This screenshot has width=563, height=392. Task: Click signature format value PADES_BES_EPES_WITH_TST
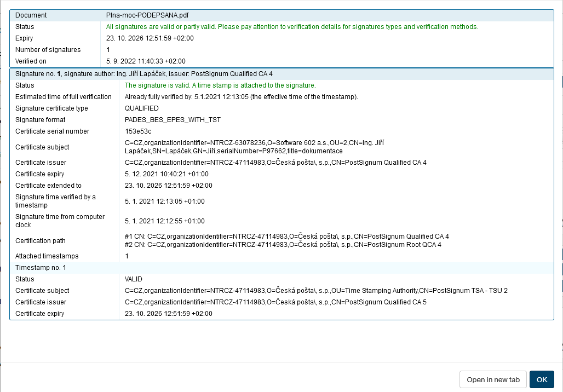(x=173, y=120)
